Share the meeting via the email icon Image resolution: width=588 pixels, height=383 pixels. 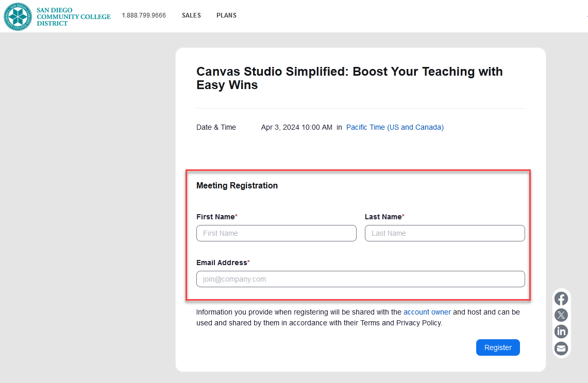click(561, 349)
